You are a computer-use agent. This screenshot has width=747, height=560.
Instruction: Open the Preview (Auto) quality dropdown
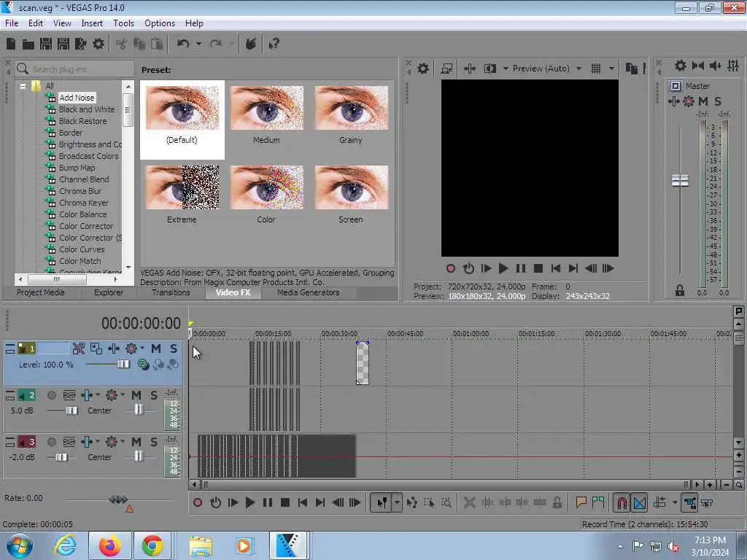(x=578, y=69)
